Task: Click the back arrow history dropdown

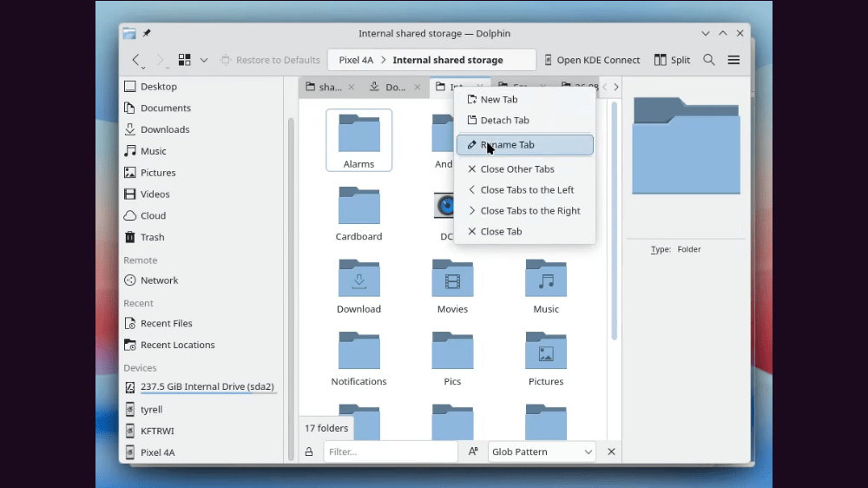Action: click(143, 68)
